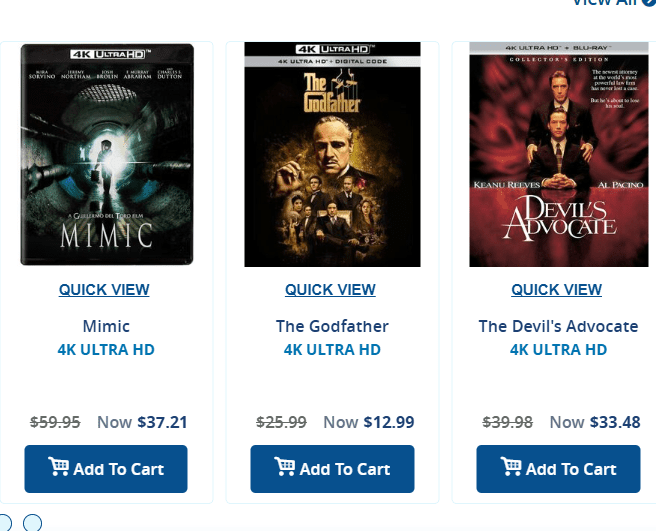Click 4K ULTRA HD label under The Godfather
The image size is (656, 531).
pos(332,350)
